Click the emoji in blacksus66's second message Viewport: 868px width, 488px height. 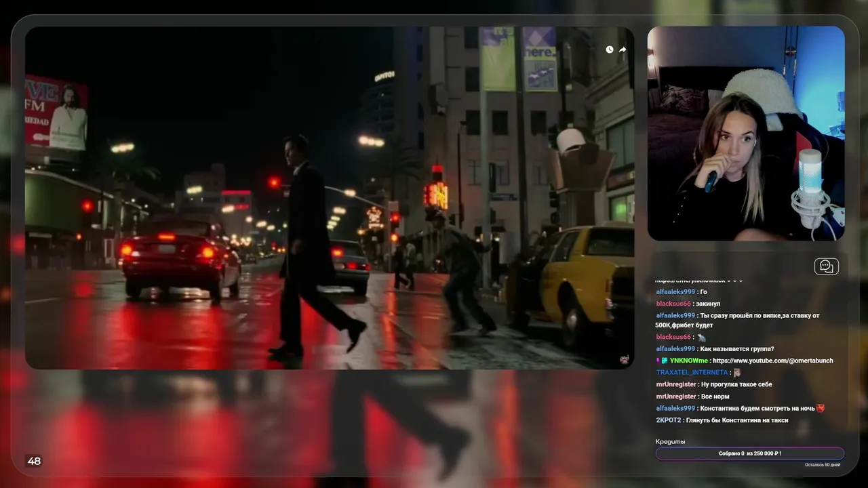click(701, 337)
